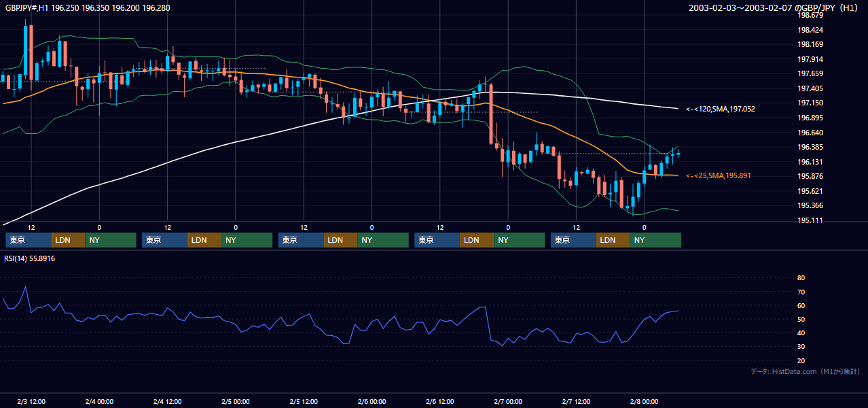
Task: Select the 2/6 12:00 time label
Action: [440, 401]
